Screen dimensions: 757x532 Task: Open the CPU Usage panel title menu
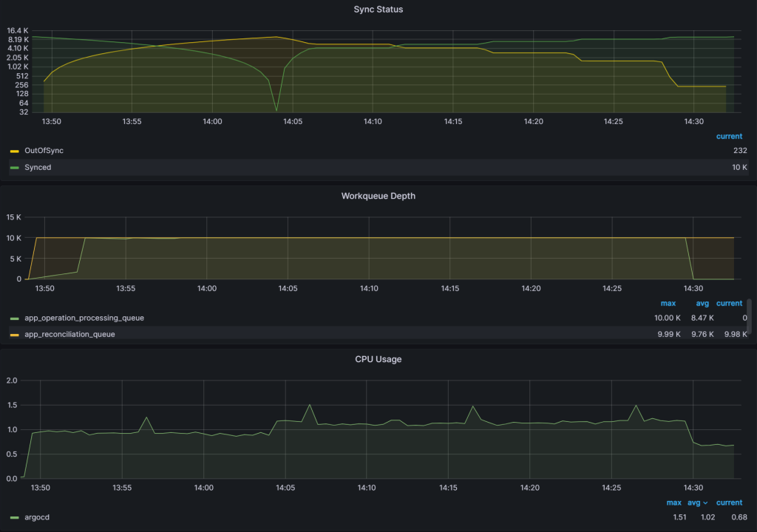coord(378,359)
